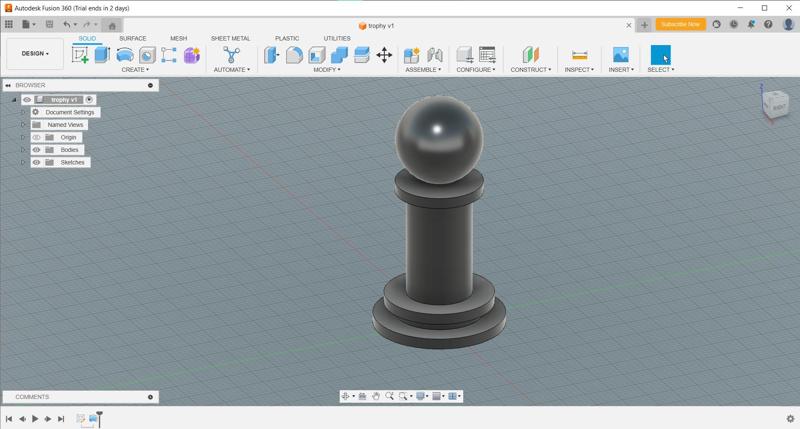Switch to the SHEET METAL tab

[x=230, y=38]
